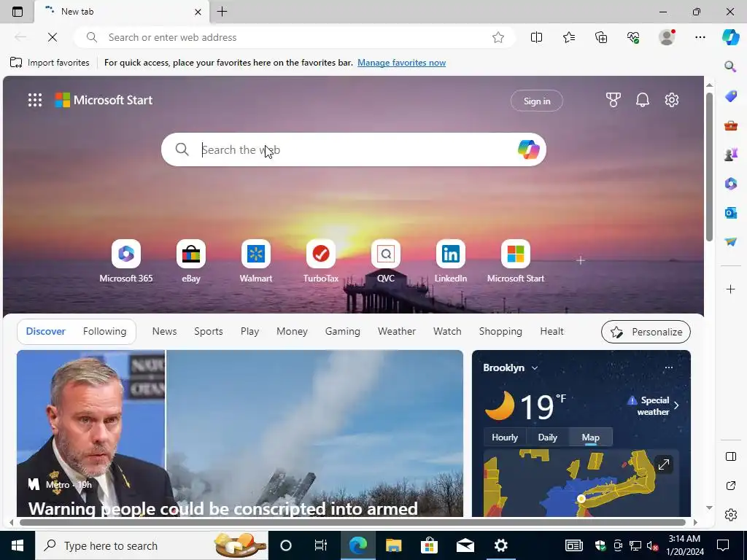
Task: Open Microsoft Store from taskbar
Action: tap(429, 545)
